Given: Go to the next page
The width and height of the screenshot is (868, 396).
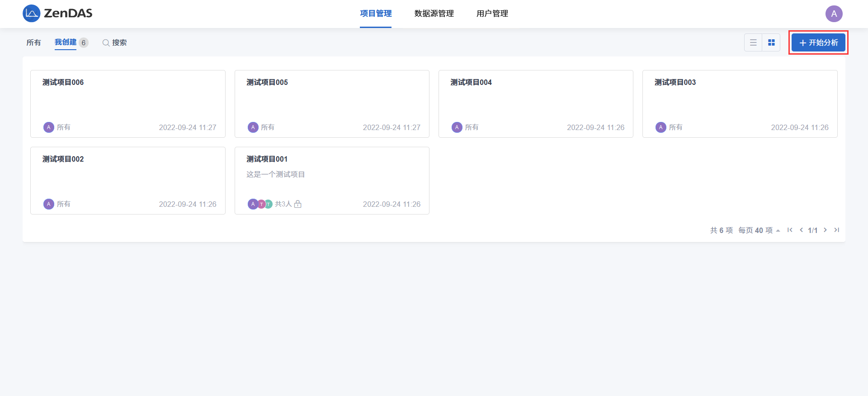Looking at the screenshot, I should pyautogui.click(x=825, y=230).
